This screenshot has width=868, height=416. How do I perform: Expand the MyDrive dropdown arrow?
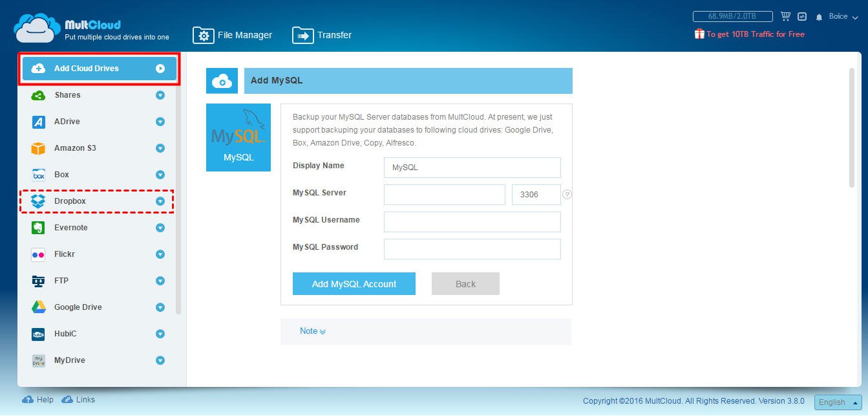pos(160,360)
